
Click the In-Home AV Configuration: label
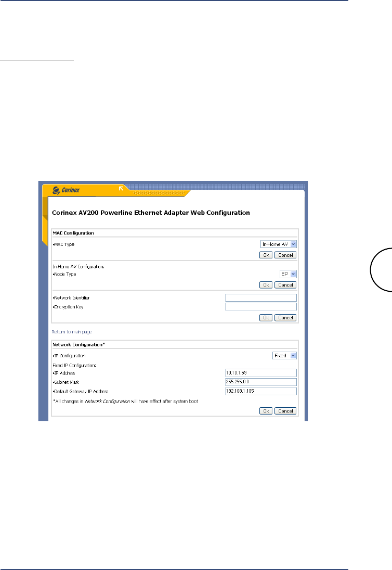(x=79, y=266)
